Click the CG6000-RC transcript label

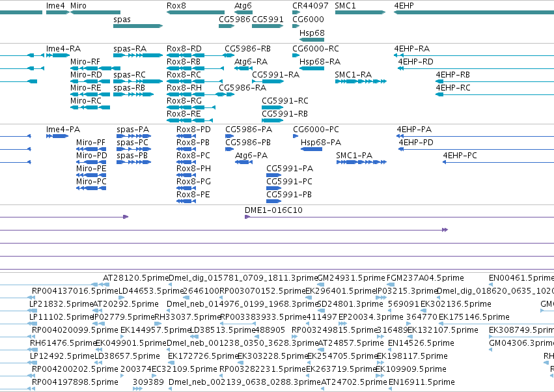pos(316,49)
